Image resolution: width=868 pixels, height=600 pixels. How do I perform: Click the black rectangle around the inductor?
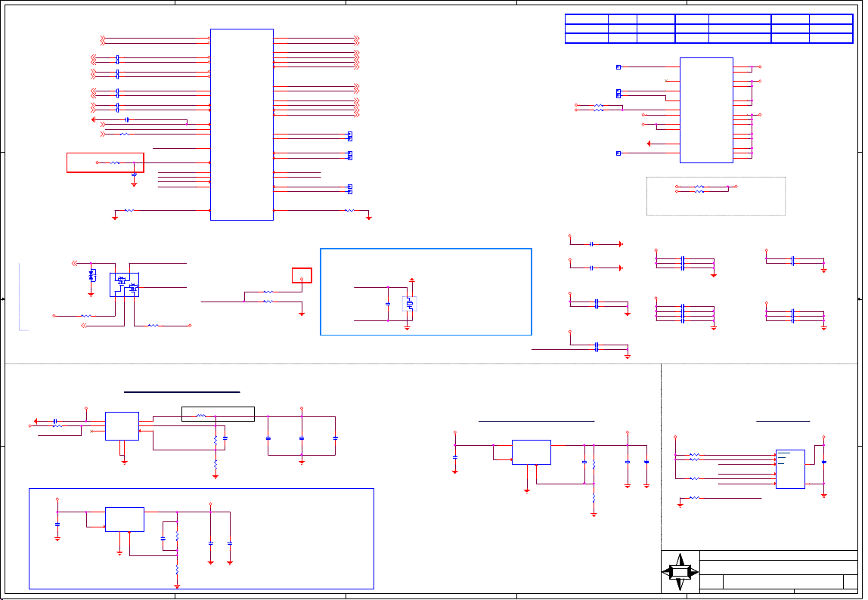(218, 414)
